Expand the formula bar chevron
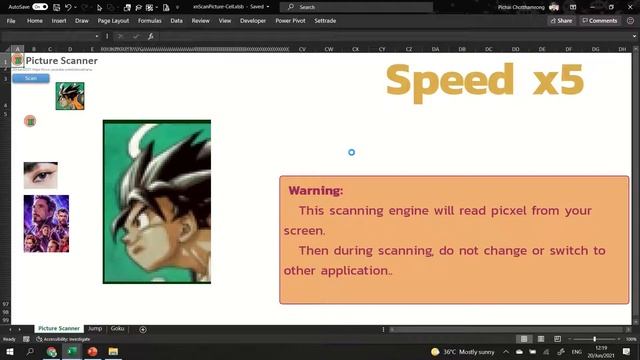This screenshot has width=640, height=360. click(x=634, y=36)
